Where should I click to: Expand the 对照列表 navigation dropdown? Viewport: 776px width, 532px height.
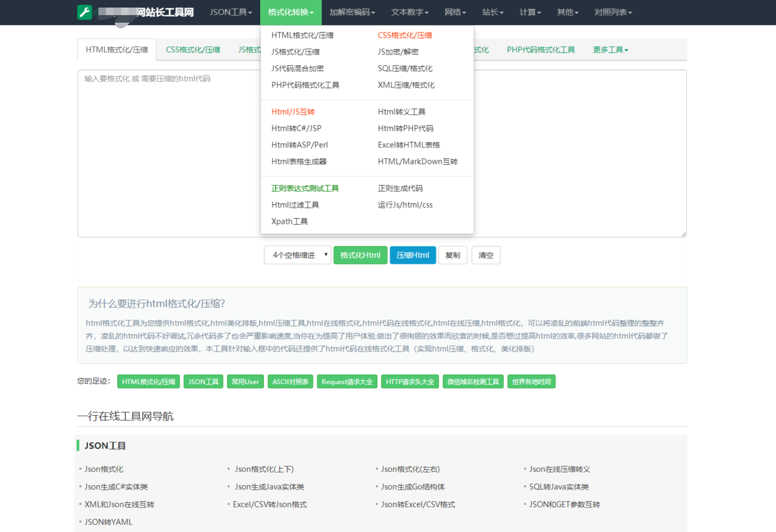point(613,12)
